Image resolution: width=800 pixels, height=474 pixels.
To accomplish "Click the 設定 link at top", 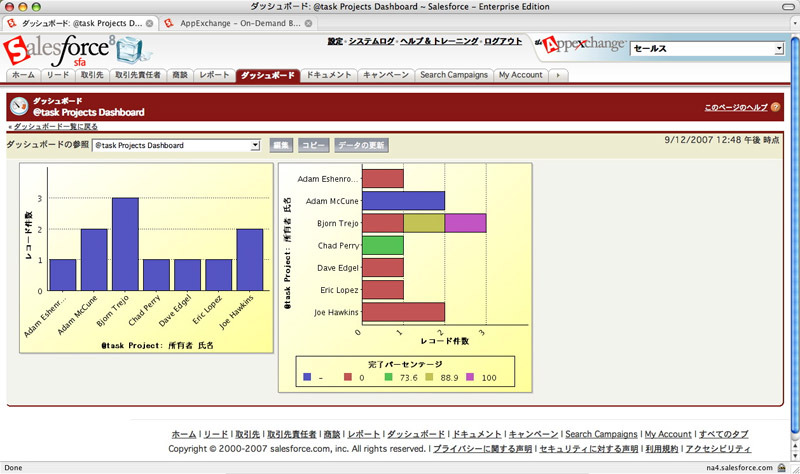I will (x=335, y=41).
